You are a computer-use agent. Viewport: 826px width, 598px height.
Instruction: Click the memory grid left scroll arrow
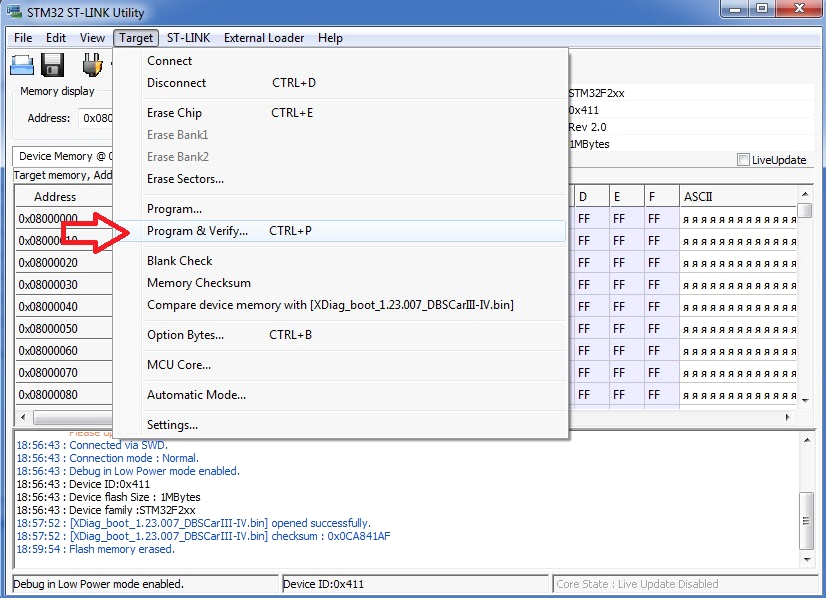(23, 417)
